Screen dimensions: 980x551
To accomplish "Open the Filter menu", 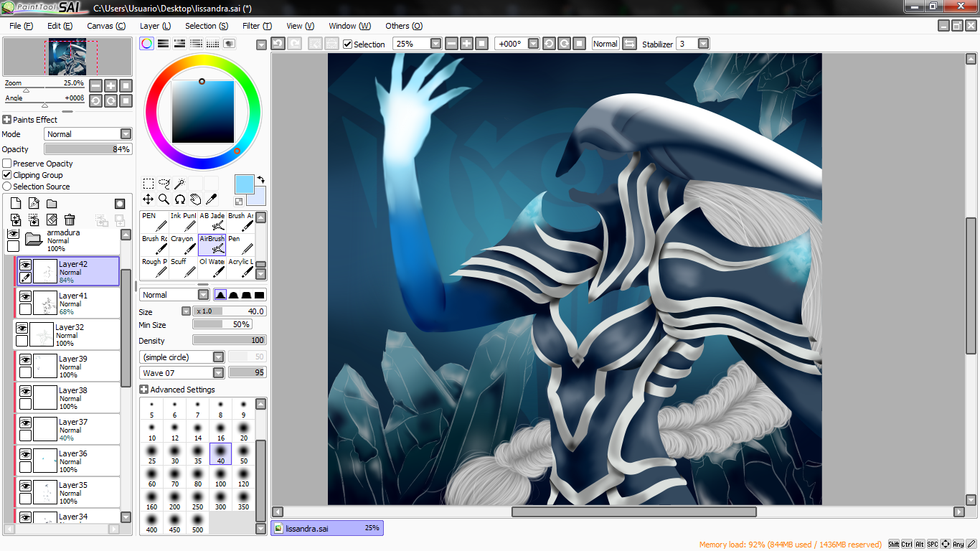I will click(257, 26).
